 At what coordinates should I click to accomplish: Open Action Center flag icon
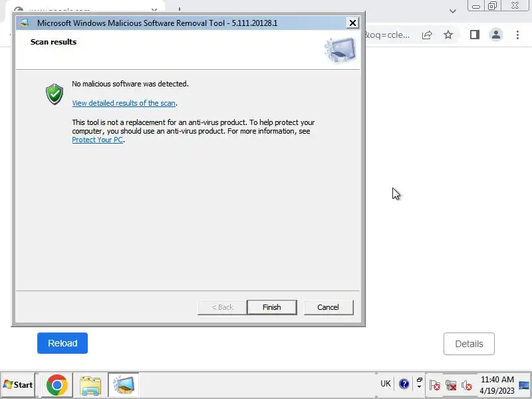click(x=435, y=385)
